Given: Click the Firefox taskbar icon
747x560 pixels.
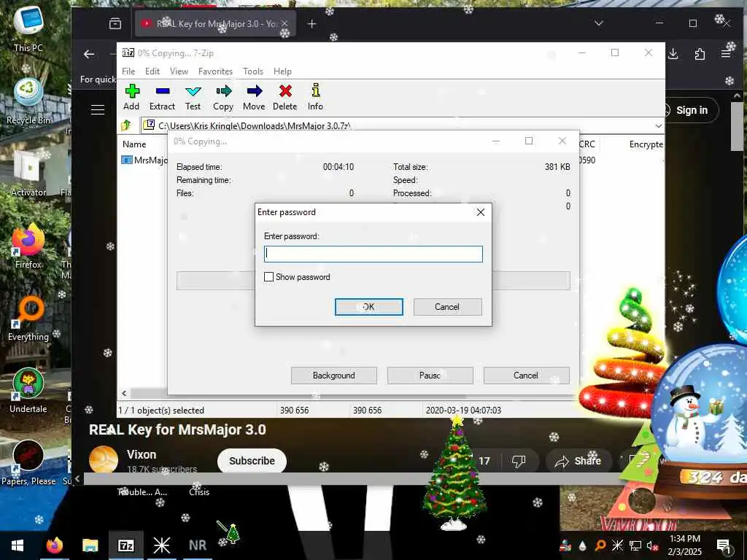Looking at the screenshot, I should (x=54, y=545).
